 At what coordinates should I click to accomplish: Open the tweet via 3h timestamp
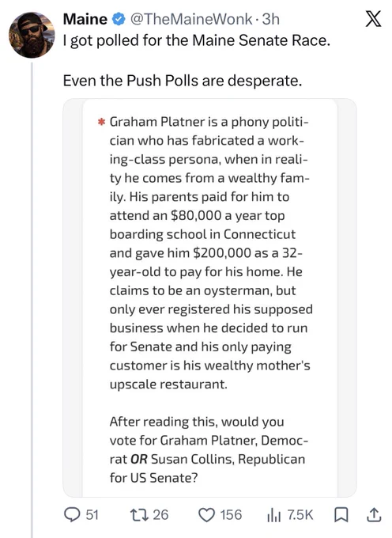point(271,19)
